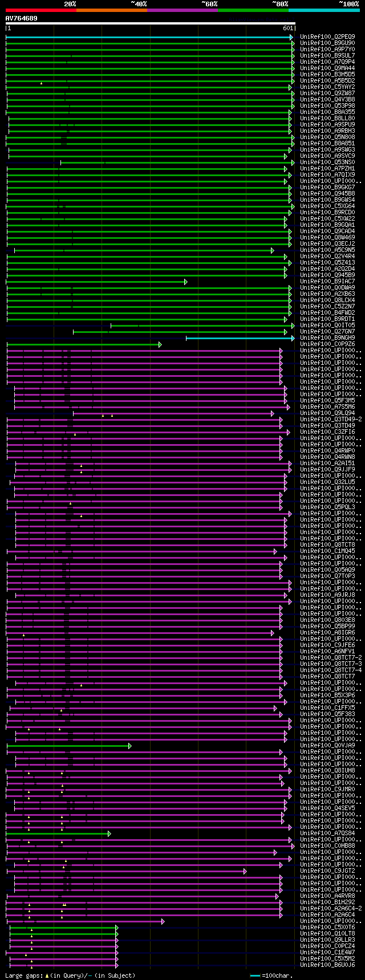Screen dimensions: 365x980
Task: Click the UniRef100_Q0VJA9 label
Action: (327, 745)
